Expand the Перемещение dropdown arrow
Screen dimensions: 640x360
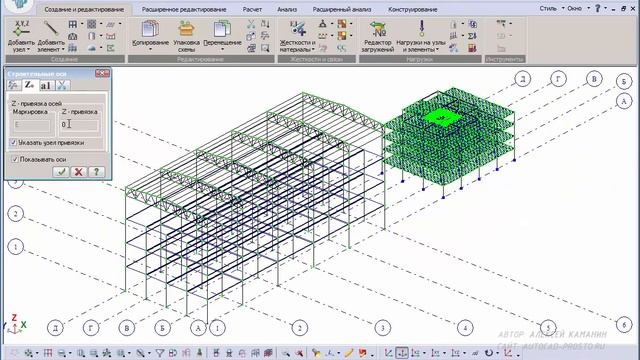(x=222, y=50)
